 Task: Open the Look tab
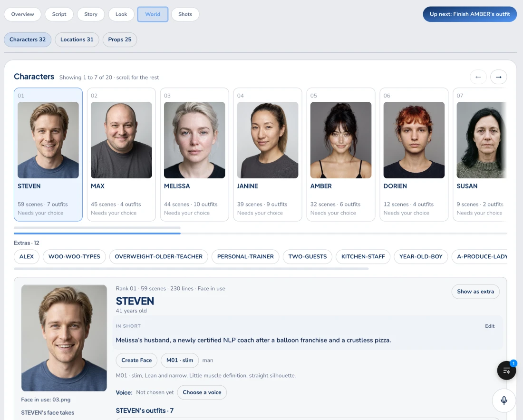pos(121,14)
